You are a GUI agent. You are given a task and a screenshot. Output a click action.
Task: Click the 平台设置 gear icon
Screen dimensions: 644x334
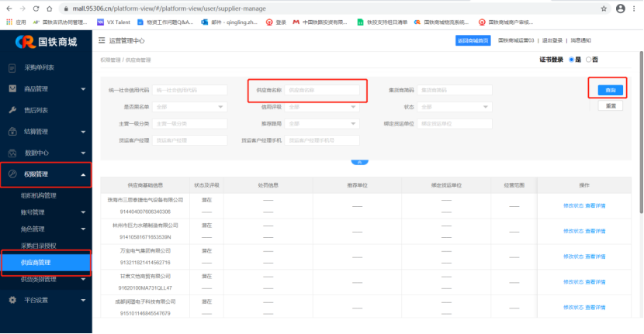[12, 300]
